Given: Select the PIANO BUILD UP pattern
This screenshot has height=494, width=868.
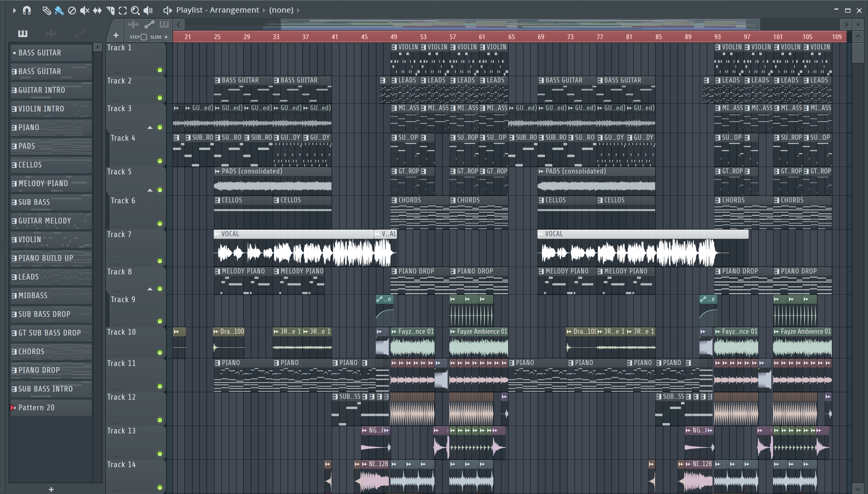Looking at the screenshot, I should [x=51, y=258].
